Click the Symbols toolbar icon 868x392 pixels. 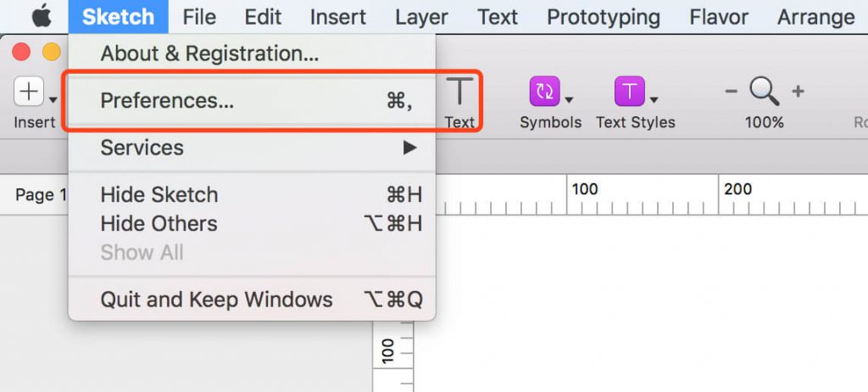(x=542, y=92)
